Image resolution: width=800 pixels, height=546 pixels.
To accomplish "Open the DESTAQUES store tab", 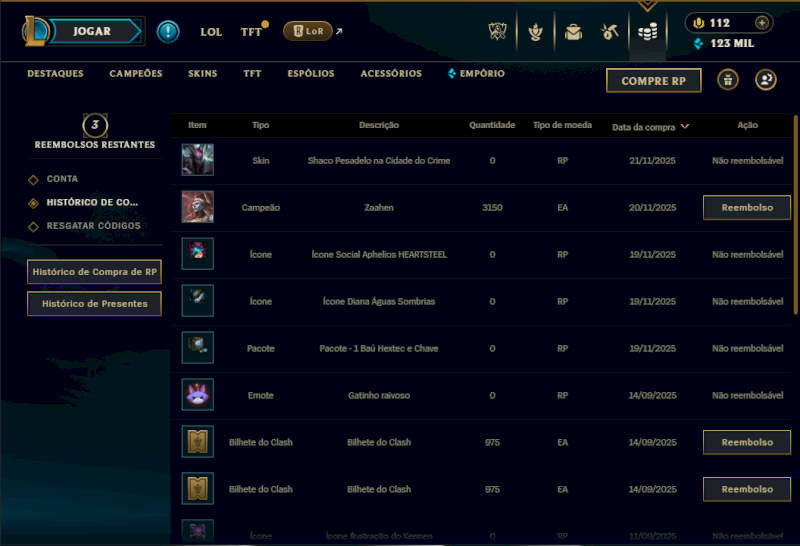I will [55, 73].
